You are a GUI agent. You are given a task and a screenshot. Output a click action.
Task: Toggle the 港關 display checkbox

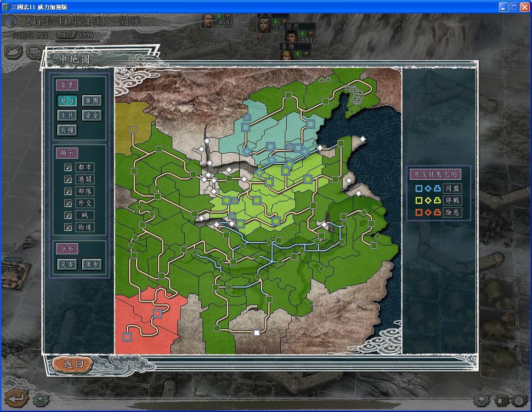(68, 179)
